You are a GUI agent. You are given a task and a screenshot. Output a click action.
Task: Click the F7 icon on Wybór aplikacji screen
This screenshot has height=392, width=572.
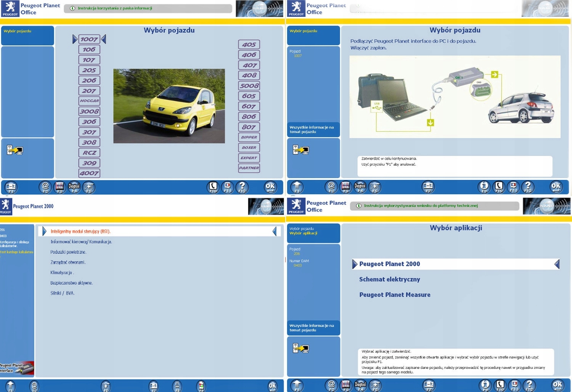tap(429, 386)
